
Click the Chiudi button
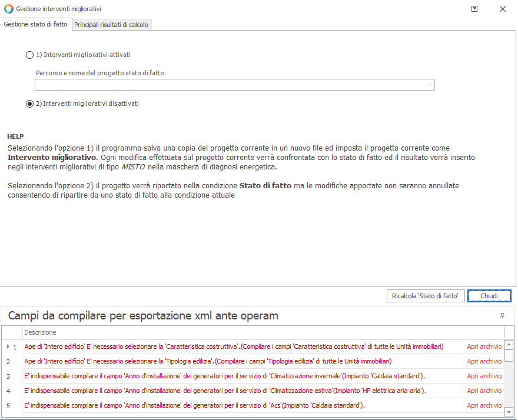point(489,296)
